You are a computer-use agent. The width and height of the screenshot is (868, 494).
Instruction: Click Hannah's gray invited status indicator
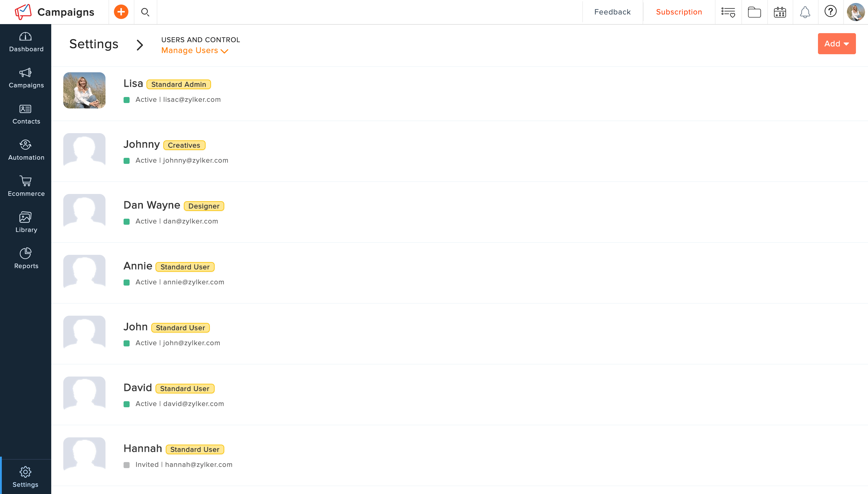point(127,464)
